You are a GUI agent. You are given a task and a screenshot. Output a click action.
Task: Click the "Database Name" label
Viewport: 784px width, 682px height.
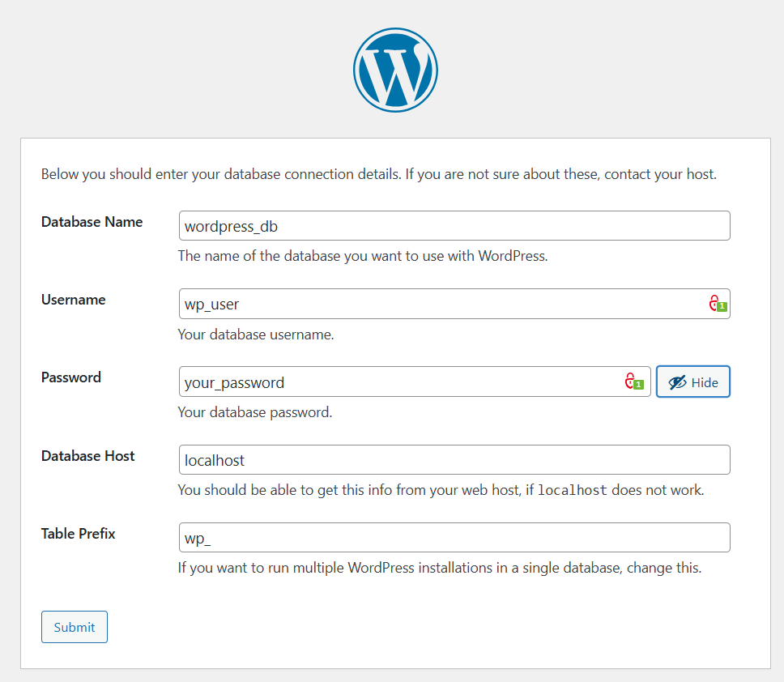click(92, 222)
